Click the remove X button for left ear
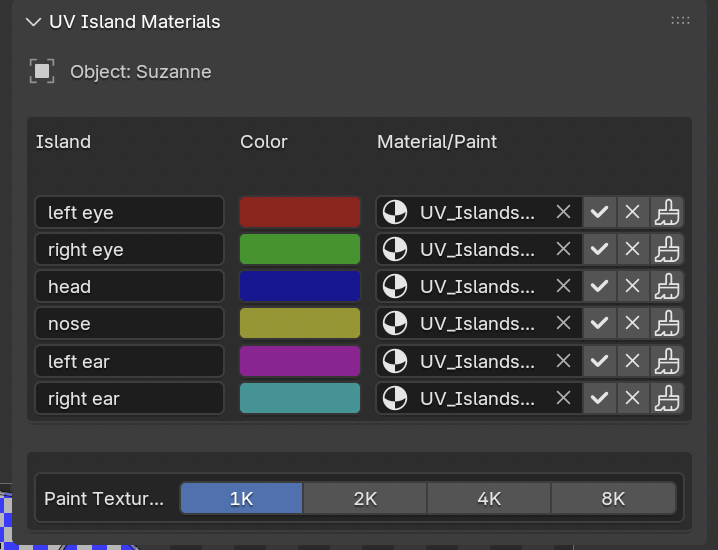Screen dimensions: 718x550 pos(632,361)
